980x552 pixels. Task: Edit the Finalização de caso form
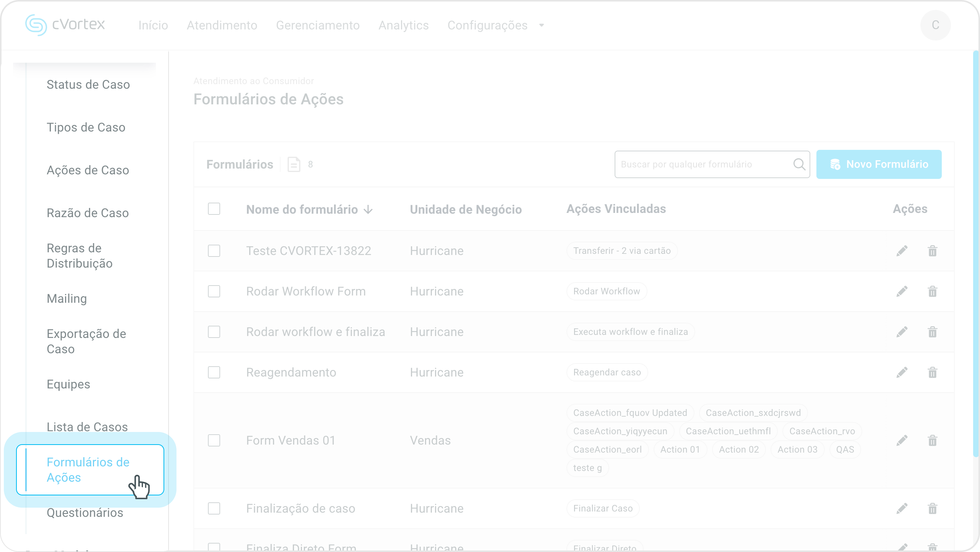(902, 509)
